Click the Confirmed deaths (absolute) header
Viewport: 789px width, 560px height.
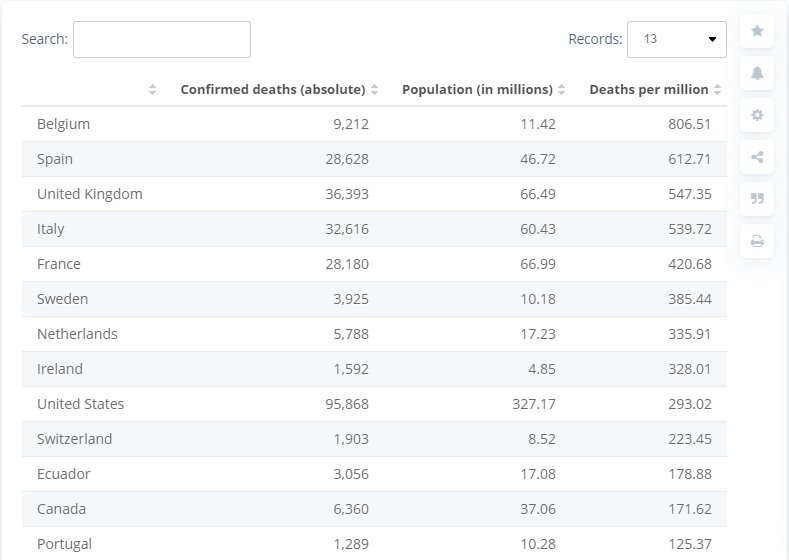[273, 90]
